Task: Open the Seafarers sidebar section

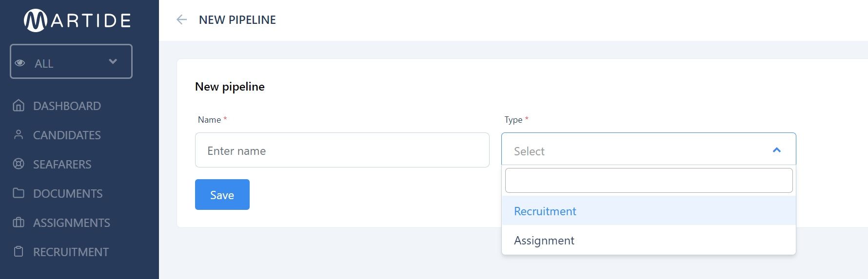Action: (62, 164)
